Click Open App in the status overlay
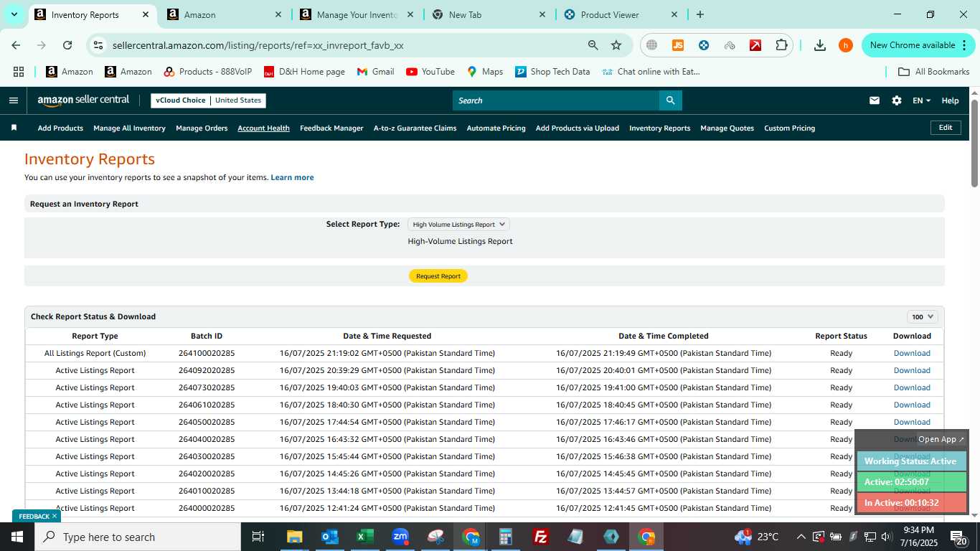The height and width of the screenshot is (551, 980). coord(941,439)
